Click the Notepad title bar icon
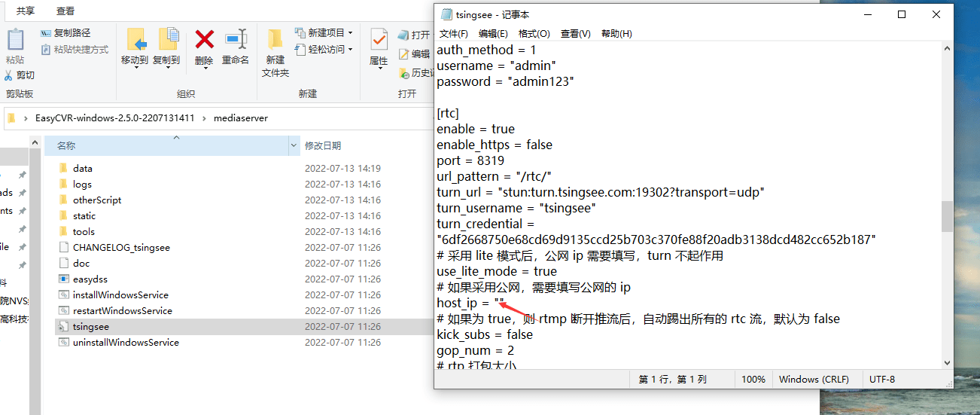980x415 pixels. [x=446, y=14]
